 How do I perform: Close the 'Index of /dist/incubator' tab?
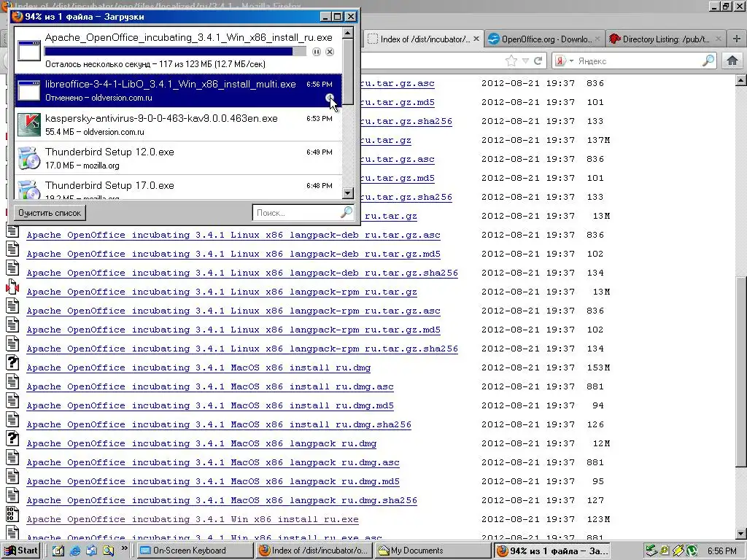(x=476, y=39)
